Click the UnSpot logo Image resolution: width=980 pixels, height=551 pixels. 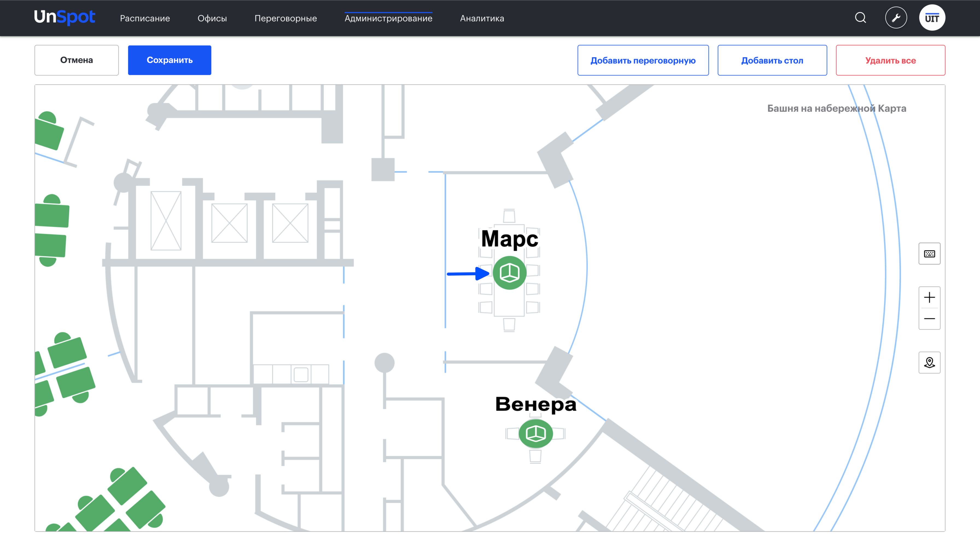[x=65, y=18]
